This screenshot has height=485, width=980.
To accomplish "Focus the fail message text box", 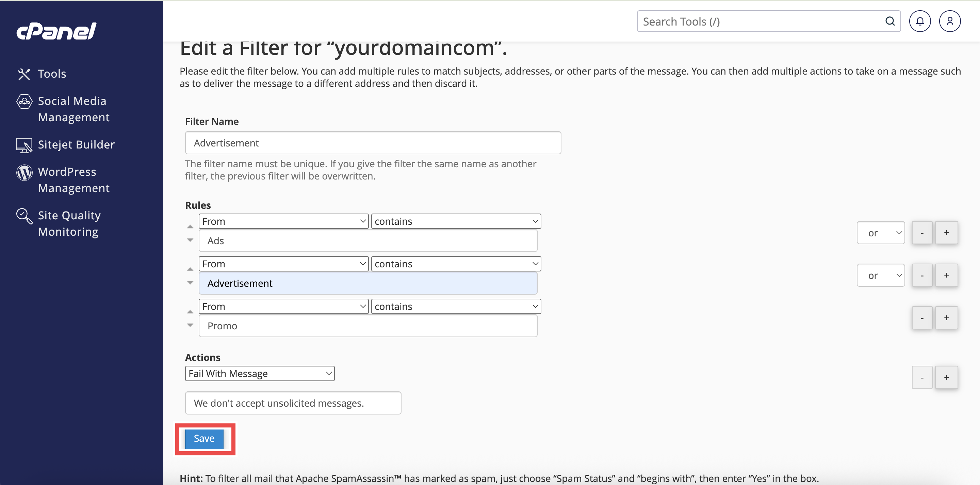I will (x=293, y=403).
